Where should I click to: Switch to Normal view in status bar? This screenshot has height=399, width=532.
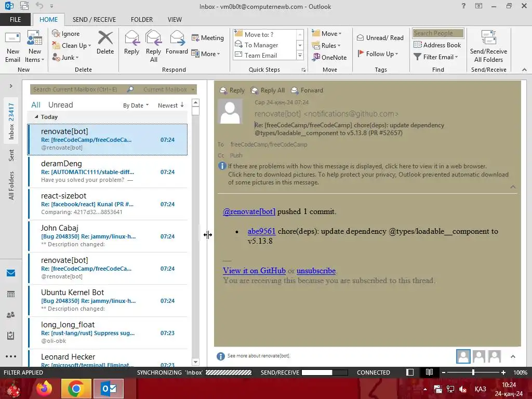(x=410, y=372)
